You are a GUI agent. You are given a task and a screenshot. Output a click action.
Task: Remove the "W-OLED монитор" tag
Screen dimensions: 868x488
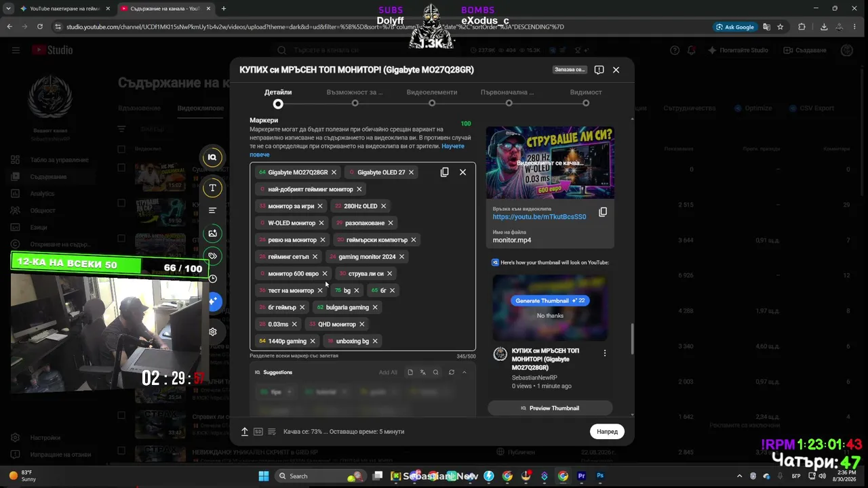321,223
